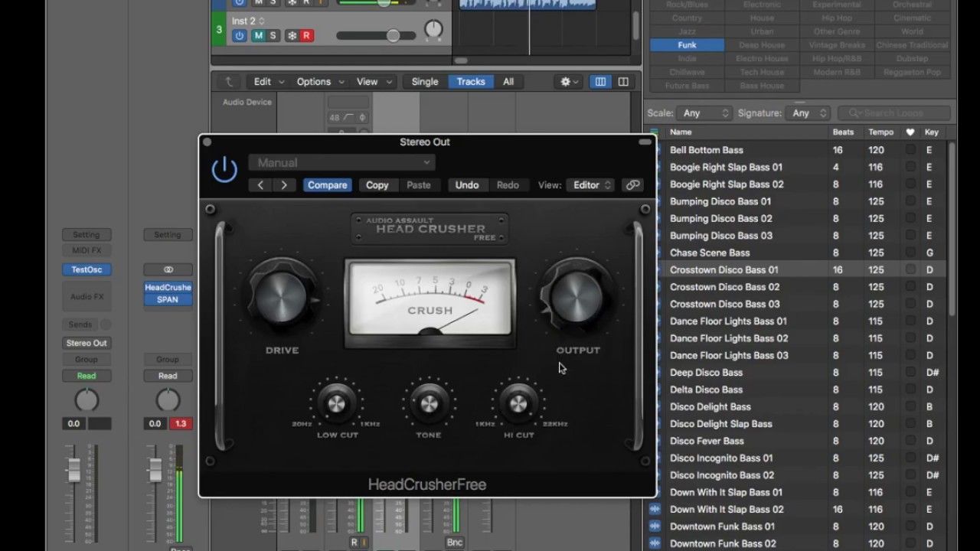Toggle the Funk genre filter
This screenshot has height=551, width=980.
[x=687, y=45]
